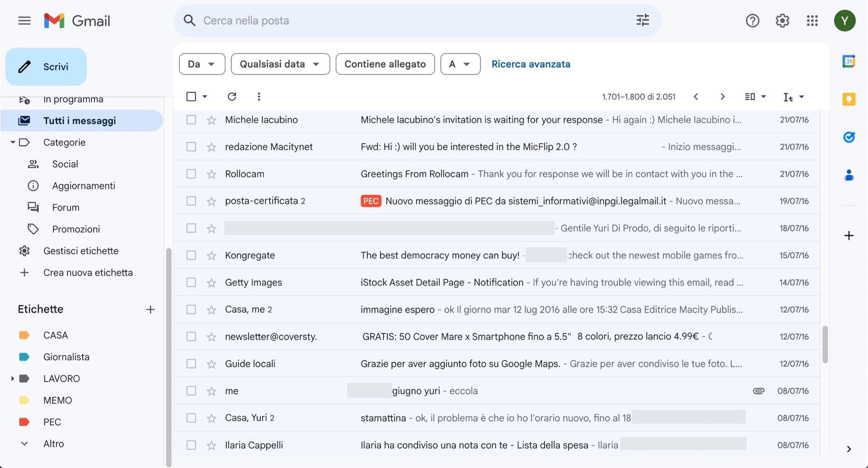Open the Qualsiasi data dropdown
This screenshot has width=868, height=468.
click(x=280, y=64)
